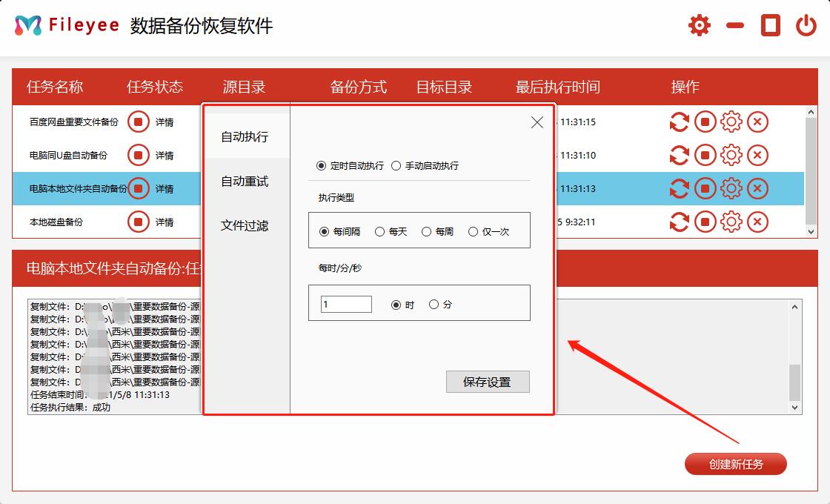The width and height of the screenshot is (830, 504).
Task: Click the stop status icon beside 百度网盘重要文件备份
Action: click(138, 122)
